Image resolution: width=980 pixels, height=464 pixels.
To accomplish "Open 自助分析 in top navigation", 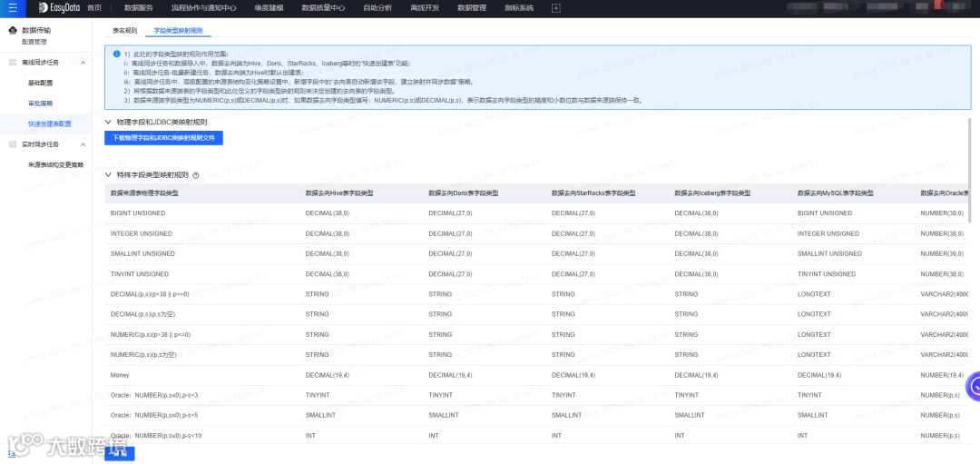I will [377, 8].
